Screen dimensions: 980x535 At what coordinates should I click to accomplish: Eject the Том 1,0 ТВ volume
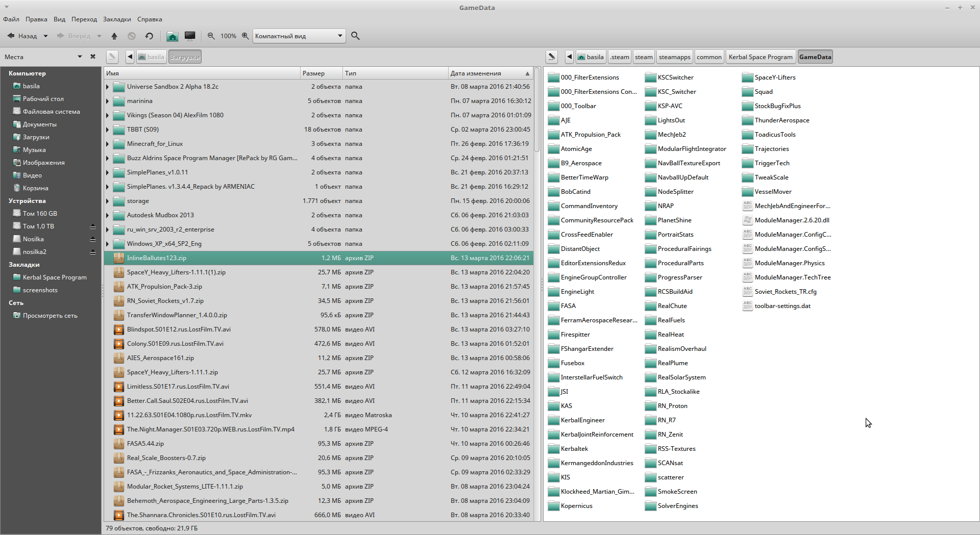(x=93, y=226)
